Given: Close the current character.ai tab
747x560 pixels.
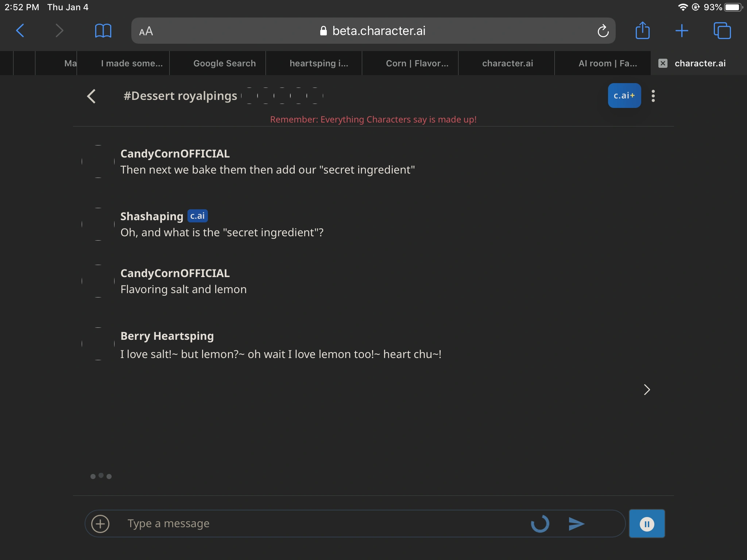Looking at the screenshot, I should 663,63.
